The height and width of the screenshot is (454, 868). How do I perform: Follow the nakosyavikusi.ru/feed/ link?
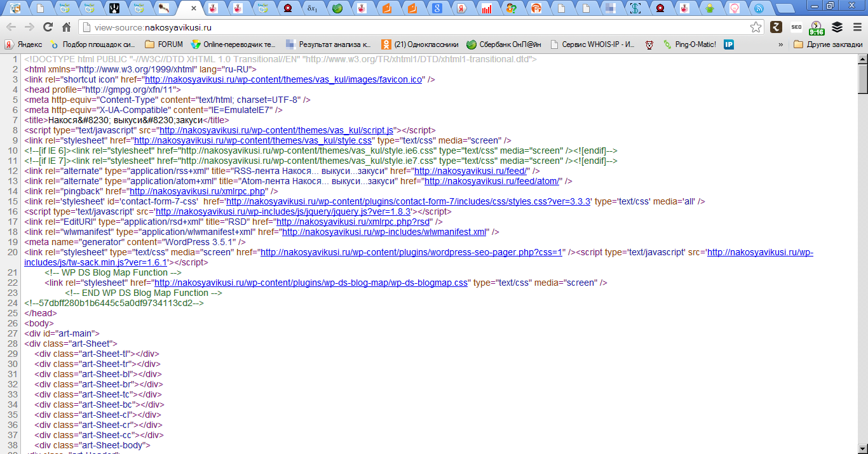click(471, 171)
